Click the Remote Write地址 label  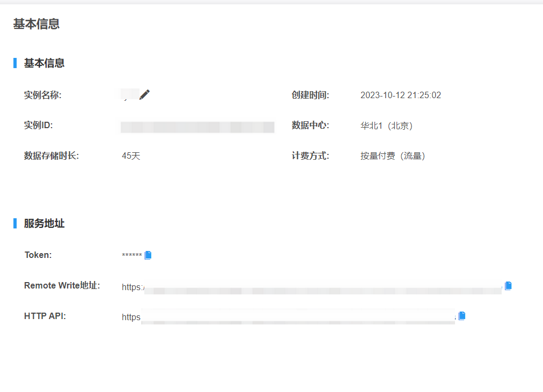(x=62, y=285)
